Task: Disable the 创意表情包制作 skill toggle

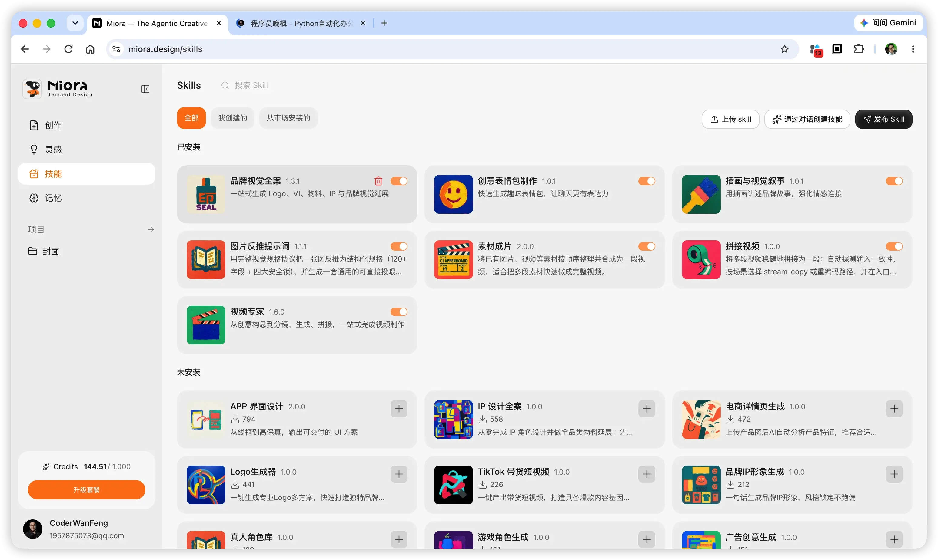Action: (647, 181)
